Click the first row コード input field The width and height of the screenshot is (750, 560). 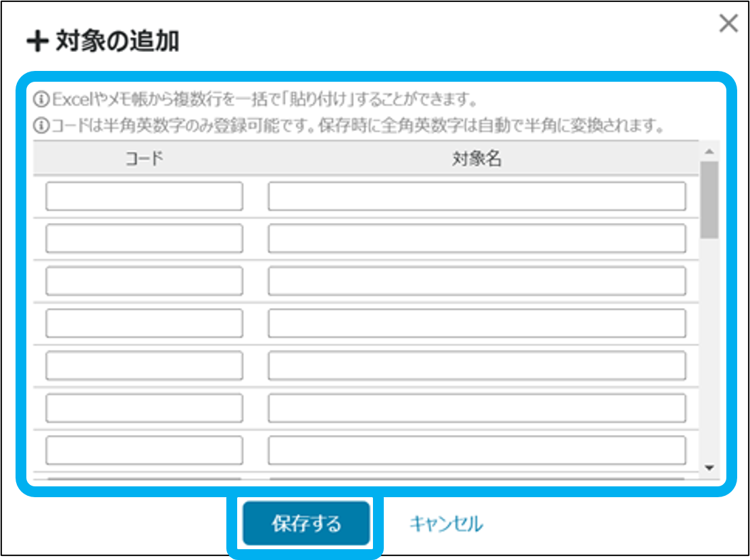point(144,197)
